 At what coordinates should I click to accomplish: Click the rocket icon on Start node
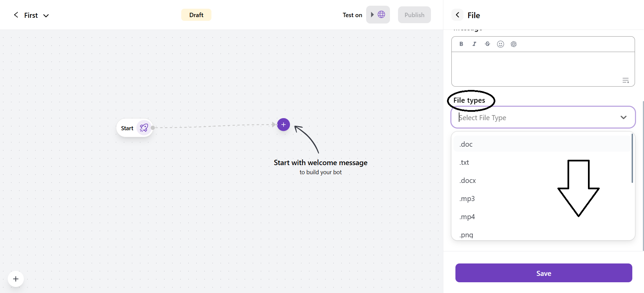click(x=144, y=128)
